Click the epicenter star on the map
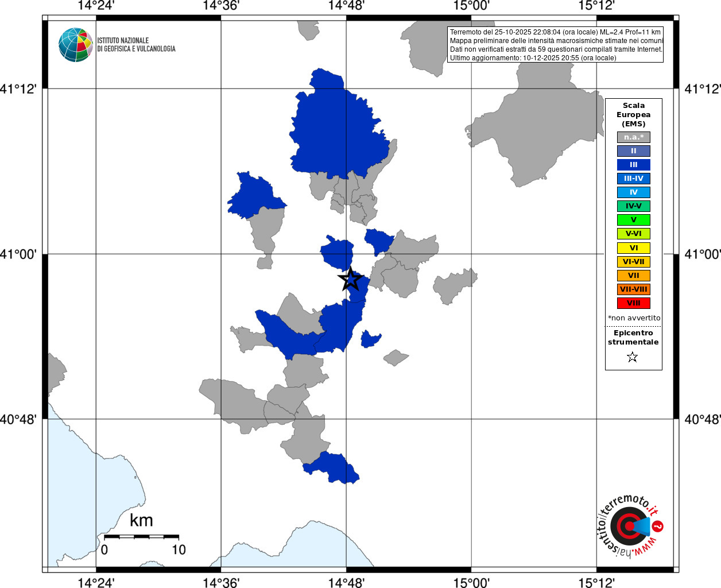 [x=350, y=280]
